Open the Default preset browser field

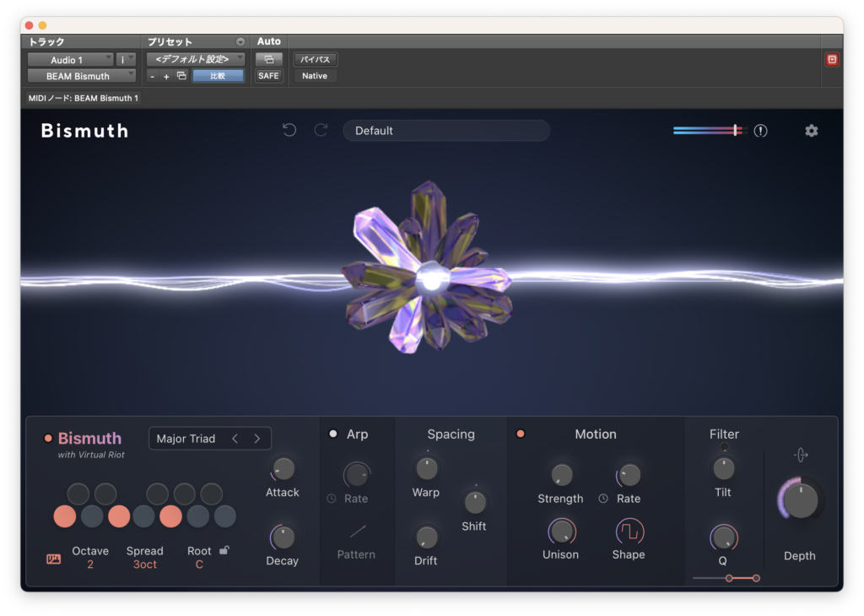coord(446,131)
